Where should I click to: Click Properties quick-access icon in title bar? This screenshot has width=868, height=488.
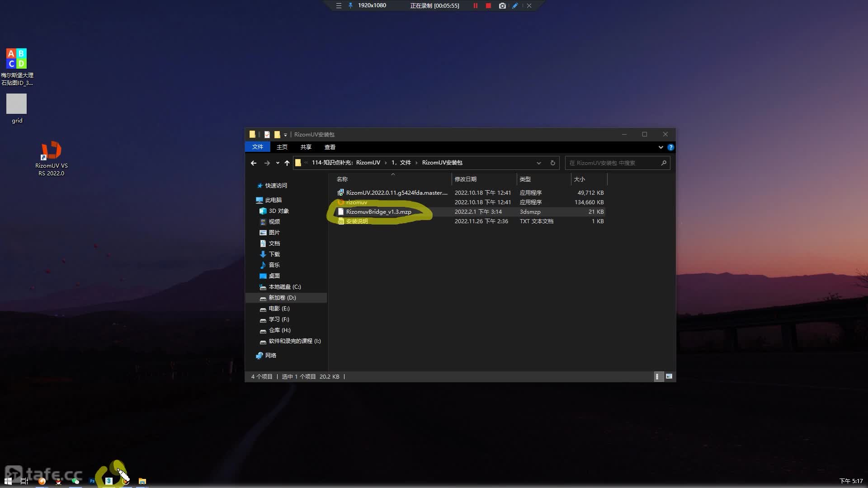click(x=267, y=134)
